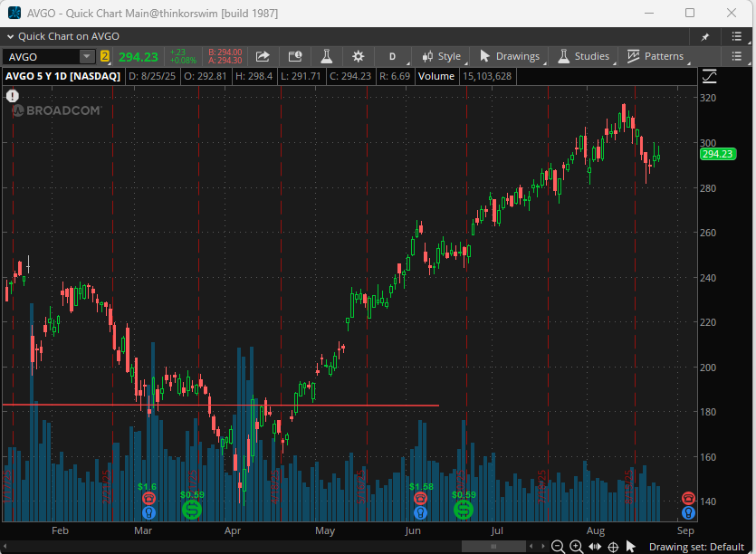Click the June $1.58 earnings phone icon
Image resolution: width=756 pixels, height=554 pixels.
[420, 498]
